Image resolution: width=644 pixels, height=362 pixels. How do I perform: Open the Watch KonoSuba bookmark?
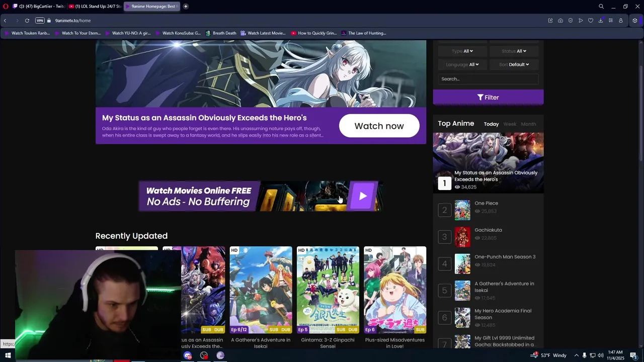[x=178, y=33]
